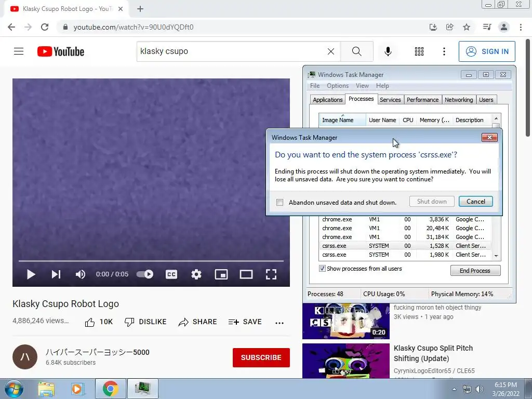
Task: Click the system tray volume icon
Action: (479, 389)
